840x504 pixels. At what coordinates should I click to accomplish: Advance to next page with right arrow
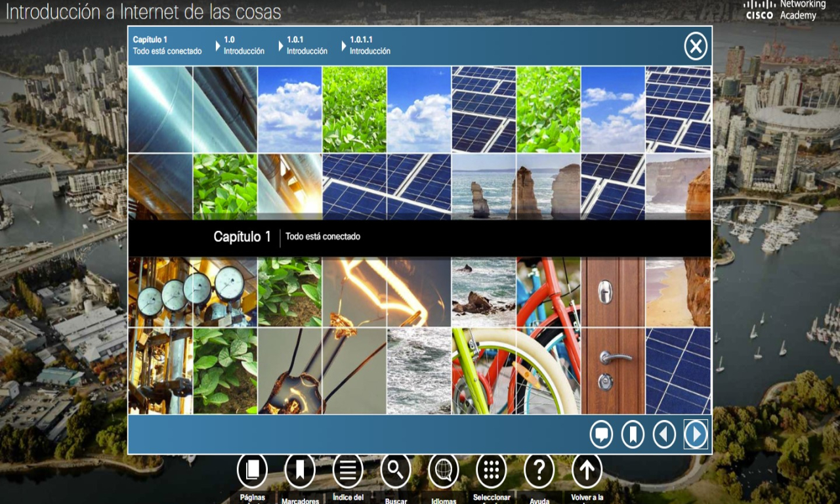click(696, 434)
